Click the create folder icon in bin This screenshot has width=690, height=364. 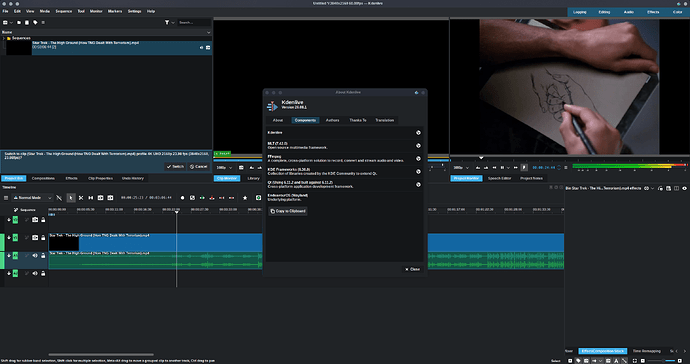pyautogui.click(x=19, y=22)
